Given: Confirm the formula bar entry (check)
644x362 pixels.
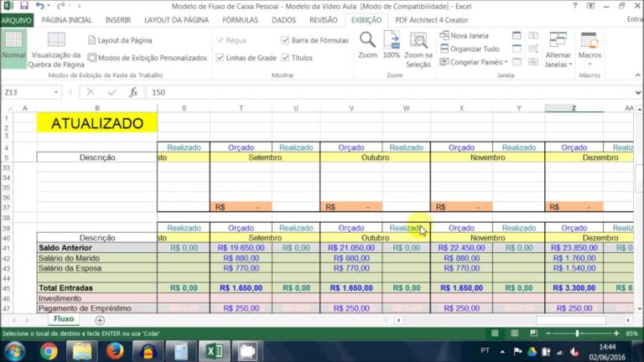Looking at the screenshot, I should click(x=112, y=92).
